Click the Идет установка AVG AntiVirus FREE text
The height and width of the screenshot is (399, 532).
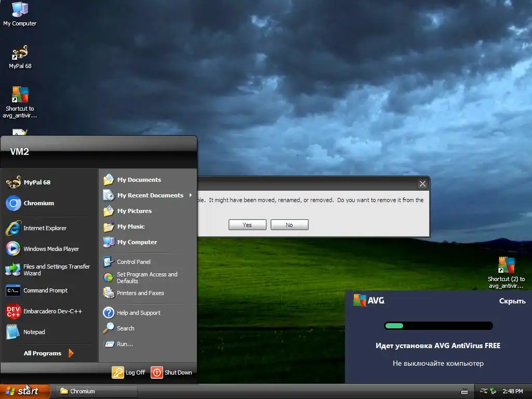[437, 345]
